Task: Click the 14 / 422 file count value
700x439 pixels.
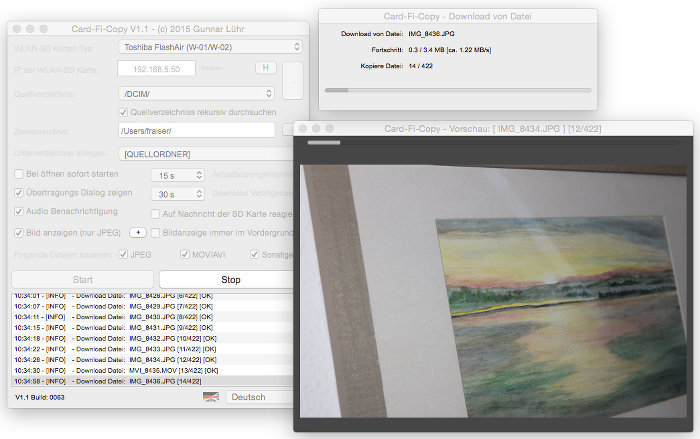Action: (421, 66)
